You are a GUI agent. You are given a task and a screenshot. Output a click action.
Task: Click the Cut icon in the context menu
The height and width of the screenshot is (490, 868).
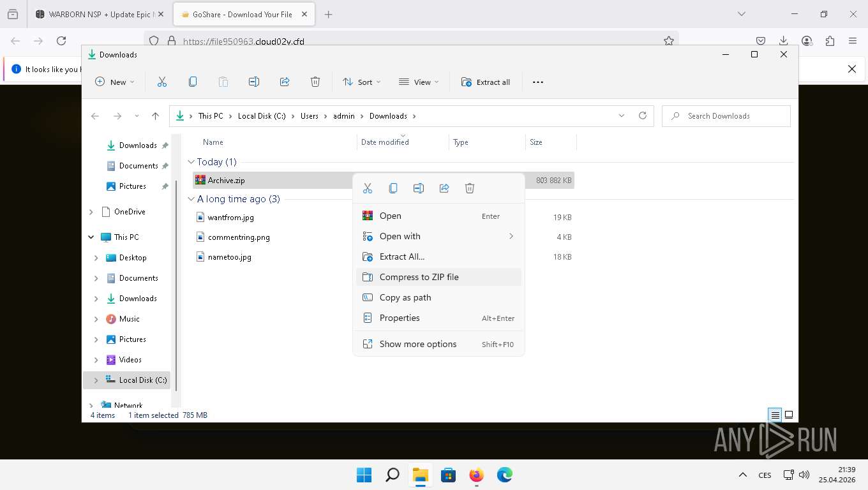click(368, 188)
